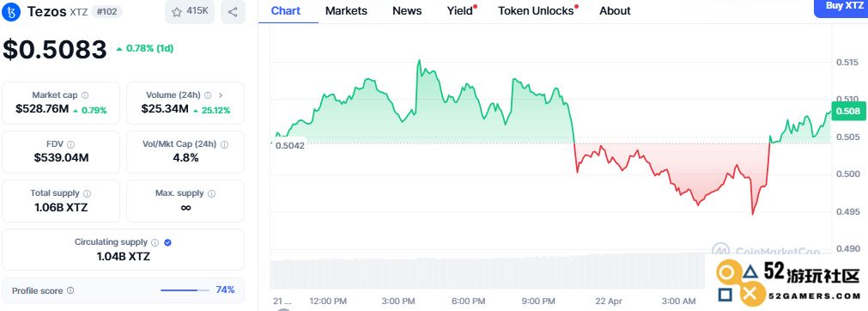Open the share icon button
The width and height of the screenshot is (868, 311).
pos(233,12)
